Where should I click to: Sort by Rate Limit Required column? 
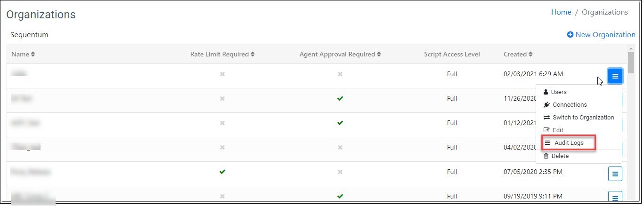tap(253, 55)
